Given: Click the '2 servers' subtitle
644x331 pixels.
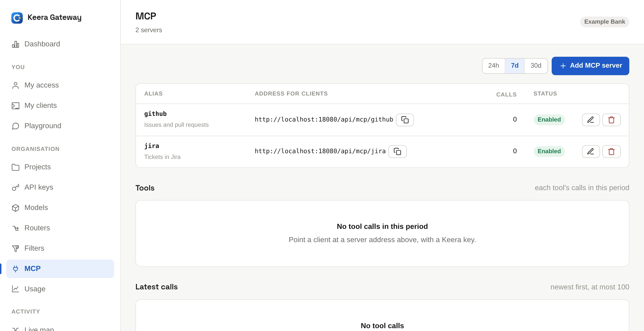Looking at the screenshot, I should [x=149, y=30].
